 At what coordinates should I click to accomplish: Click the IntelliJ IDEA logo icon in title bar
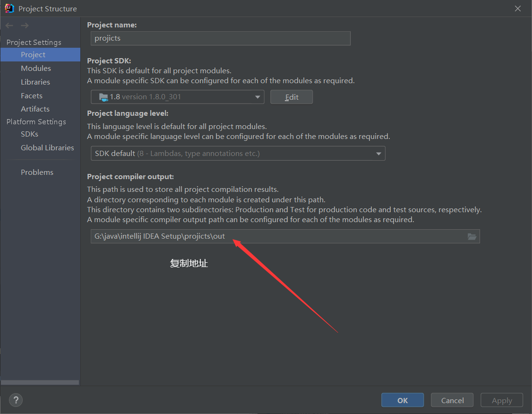(9, 9)
